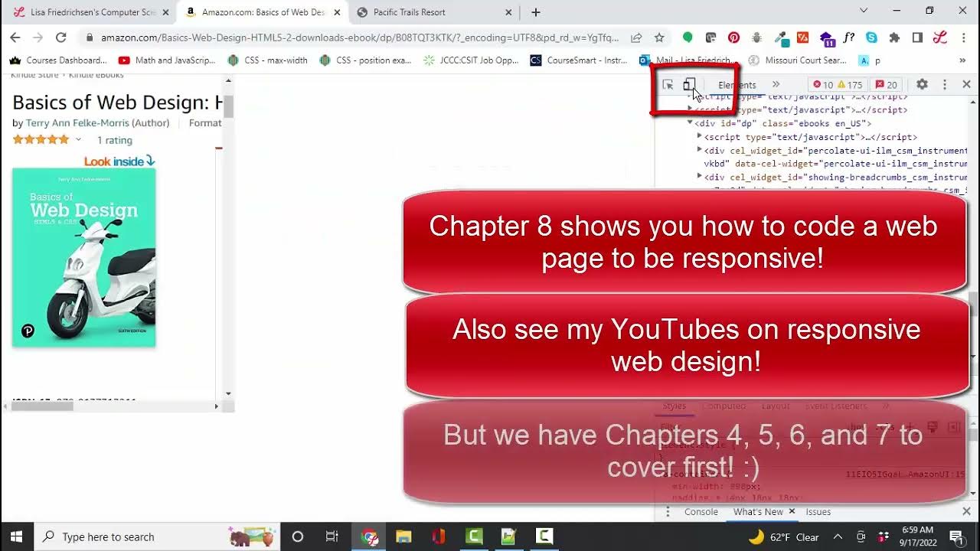980x551 pixels.
Task: Open Courses Dashboard bookmark
Action: (58, 60)
